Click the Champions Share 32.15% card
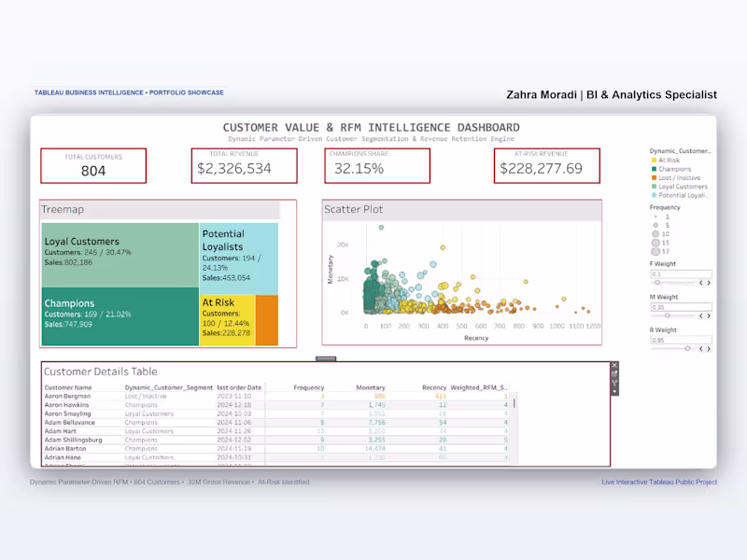 (x=377, y=166)
